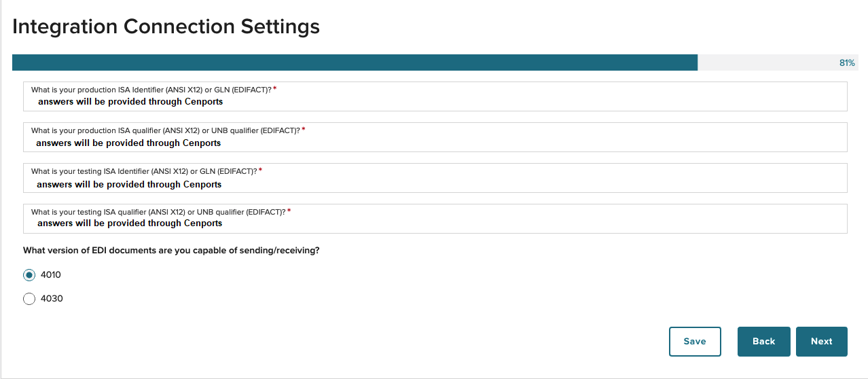Go back using the Back button
Image resolution: width=868 pixels, height=379 pixels.
(x=764, y=342)
